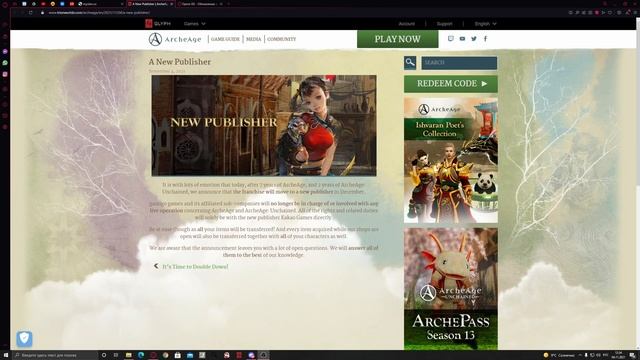Viewport: 640px width, 360px height.
Task: Open the Facebook icon in the header
Action: click(485, 39)
